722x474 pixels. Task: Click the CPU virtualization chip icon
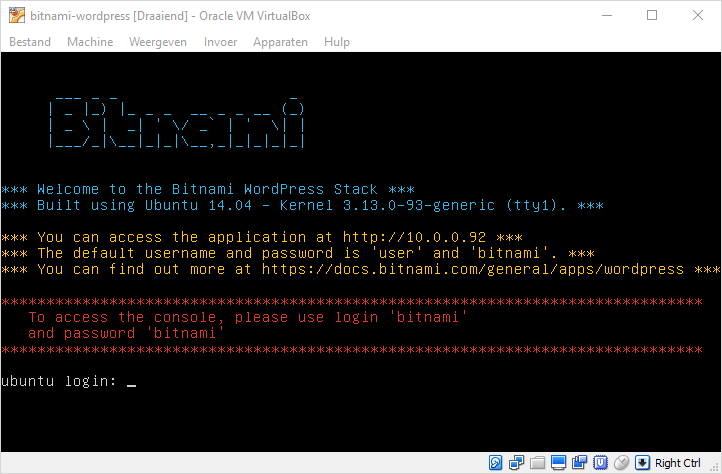(x=600, y=462)
